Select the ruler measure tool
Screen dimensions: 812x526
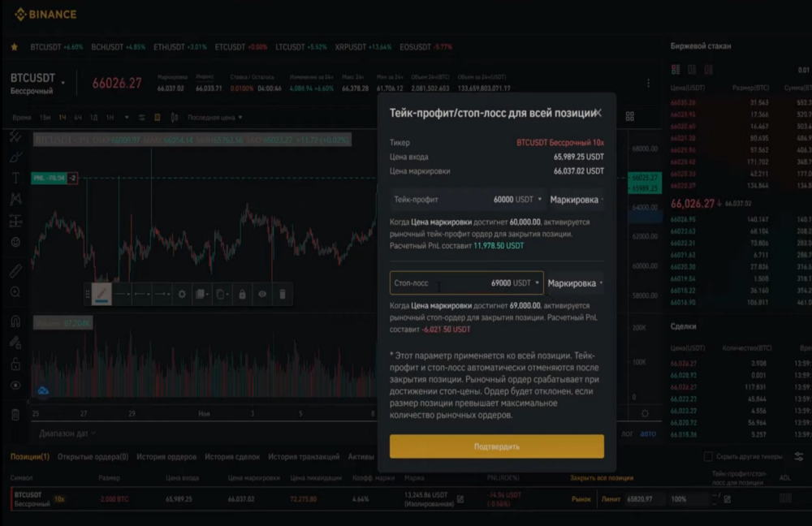[15, 271]
